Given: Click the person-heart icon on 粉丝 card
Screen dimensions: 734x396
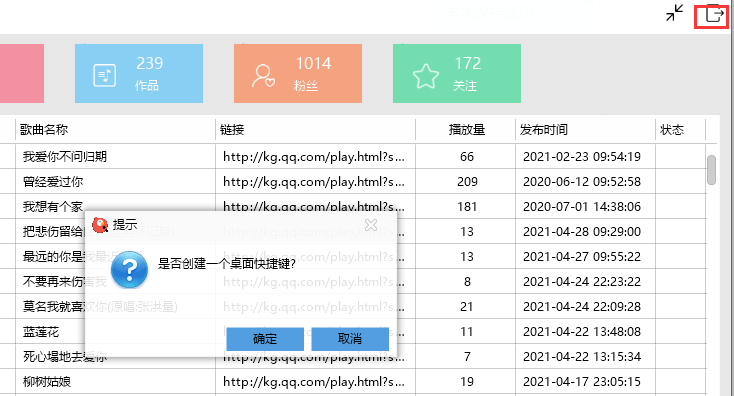Looking at the screenshot, I should click(x=263, y=76).
